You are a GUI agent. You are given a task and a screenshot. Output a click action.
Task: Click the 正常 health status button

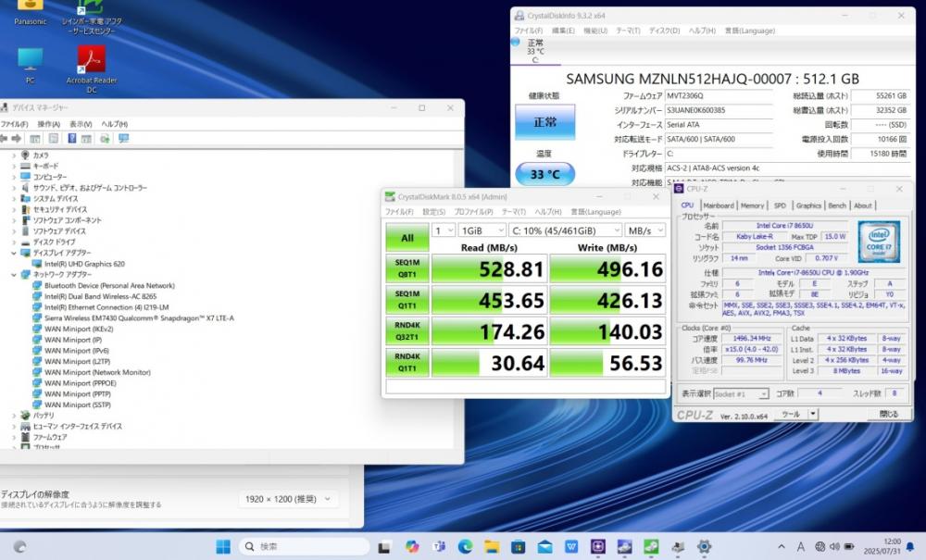[x=545, y=122]
